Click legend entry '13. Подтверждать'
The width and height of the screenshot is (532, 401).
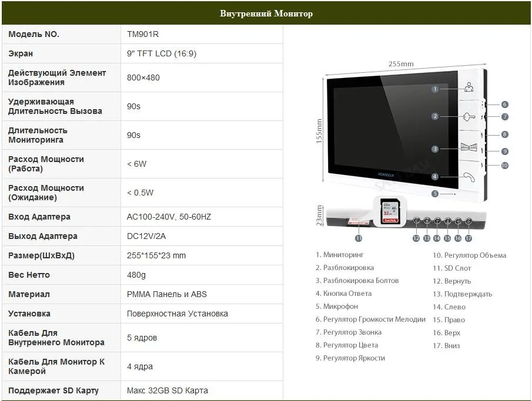(x=463, y=294)
